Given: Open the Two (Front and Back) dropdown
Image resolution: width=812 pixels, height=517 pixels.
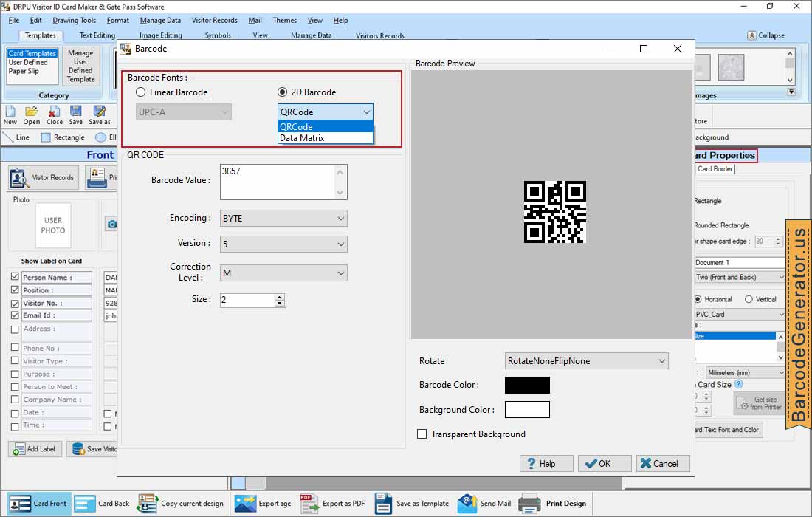Looking at the screenshot, I should click(740, 277).
